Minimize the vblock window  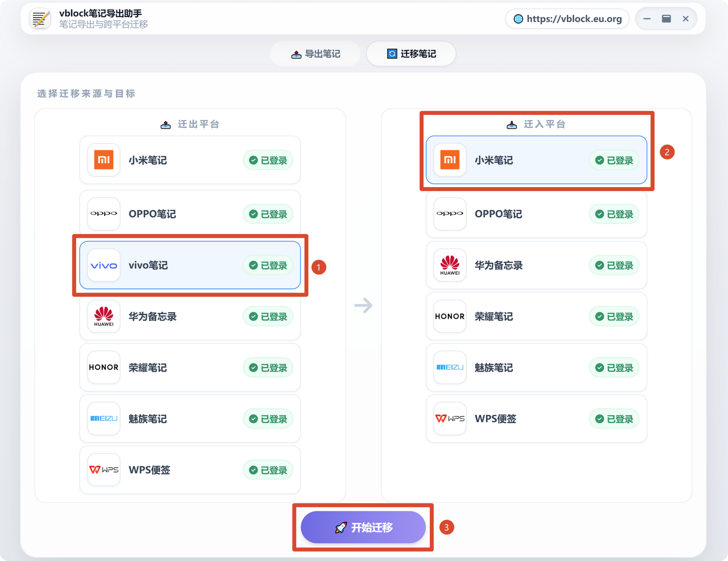coord(647,19)
